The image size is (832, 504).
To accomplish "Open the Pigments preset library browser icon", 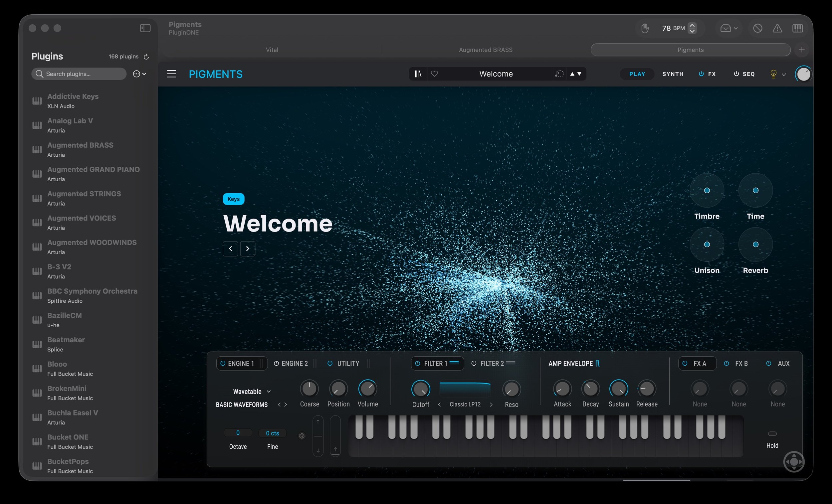I will [x=418, y=74].
